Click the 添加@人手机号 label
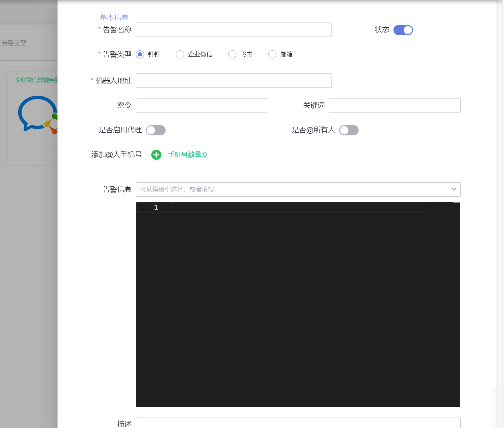This screenshot has height=428, width=504. point(116,155)
